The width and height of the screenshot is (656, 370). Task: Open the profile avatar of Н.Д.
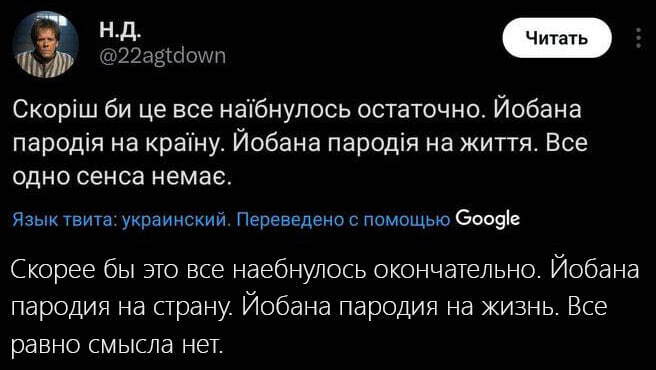pyautogui.click(x=46, y=44)
